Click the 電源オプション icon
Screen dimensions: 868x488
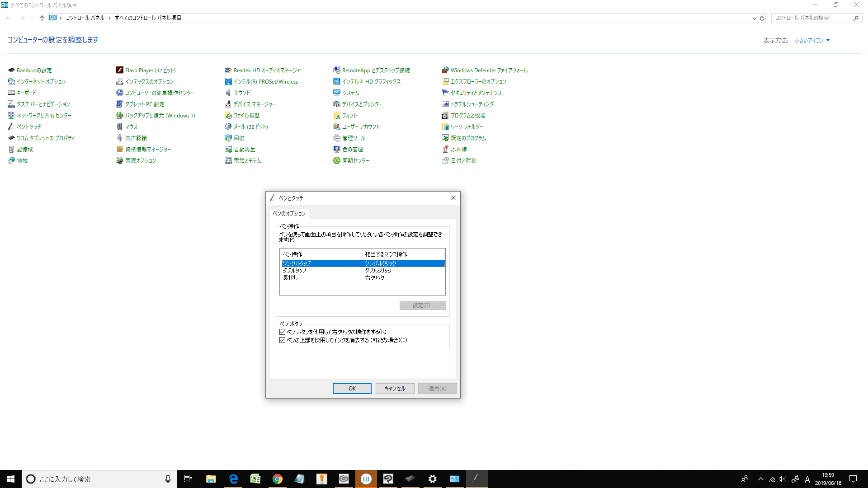point(120,161)
